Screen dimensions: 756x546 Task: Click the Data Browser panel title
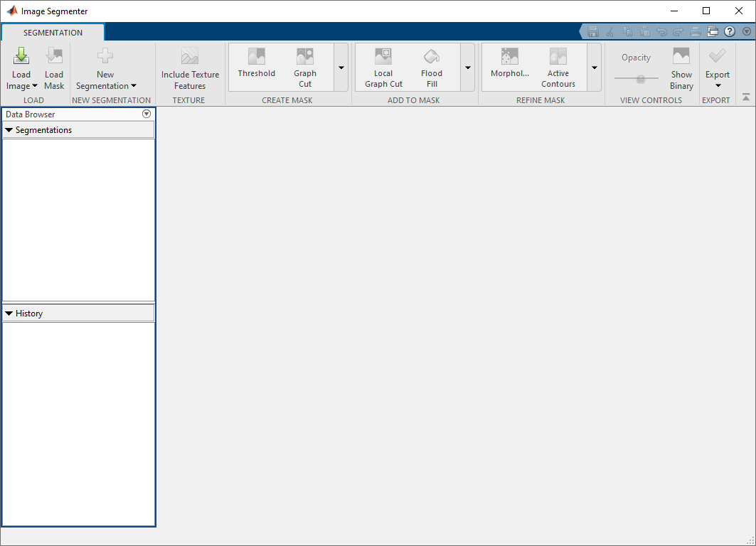tap(31, 114)
